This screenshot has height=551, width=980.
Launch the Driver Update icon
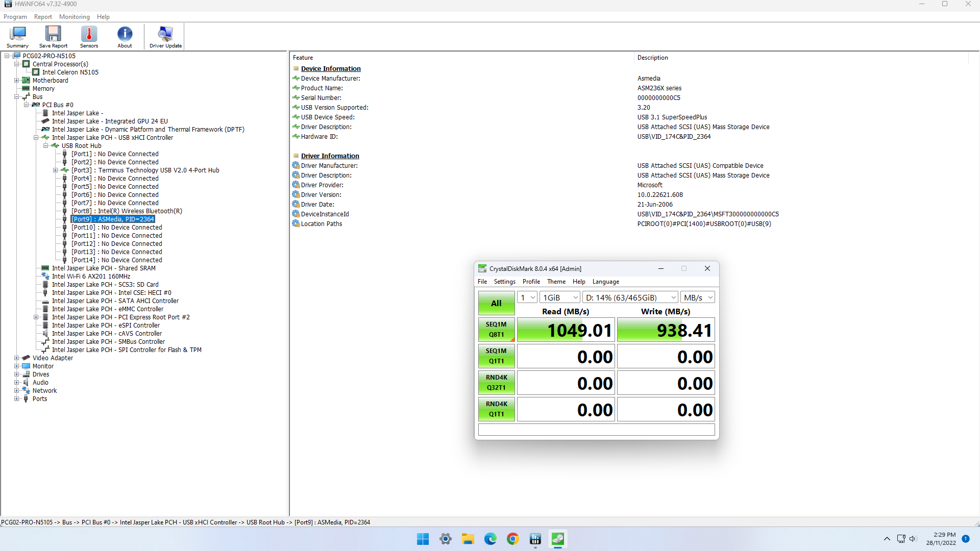point(165,37)
